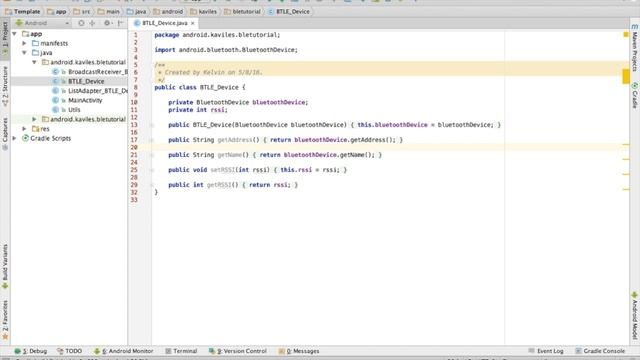Click the kaviles breadcrumb folder
The width and height of the screenshot is (640, 360).
(x=204, y=11)
